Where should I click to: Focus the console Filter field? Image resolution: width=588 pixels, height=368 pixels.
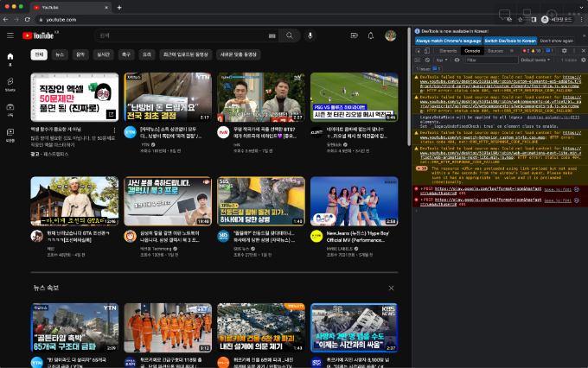click(x=491, y=60)
